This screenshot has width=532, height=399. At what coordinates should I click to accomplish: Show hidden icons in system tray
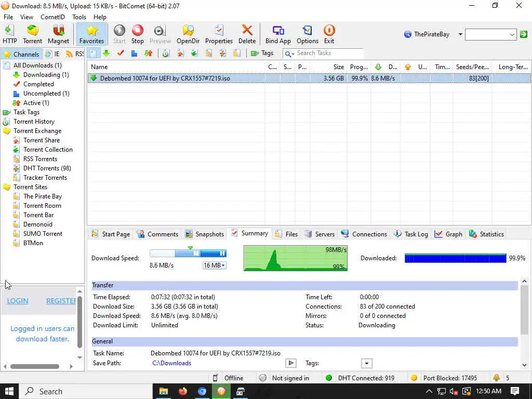point(429,391)
